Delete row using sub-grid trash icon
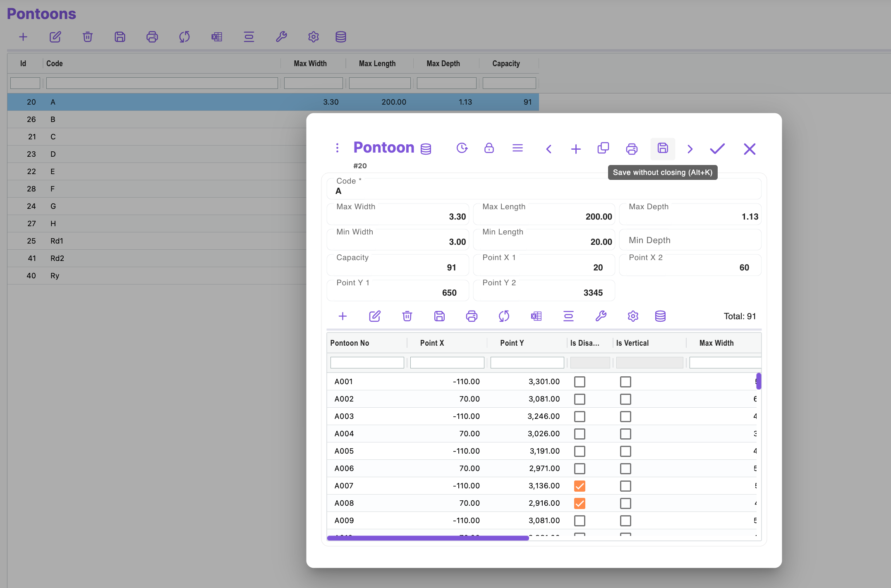 coord(407,316)
